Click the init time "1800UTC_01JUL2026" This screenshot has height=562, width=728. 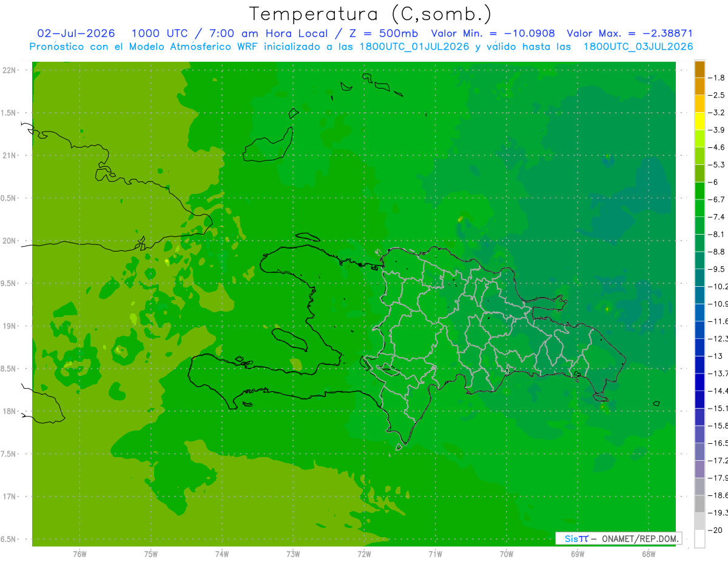click(x=414, y=47)
